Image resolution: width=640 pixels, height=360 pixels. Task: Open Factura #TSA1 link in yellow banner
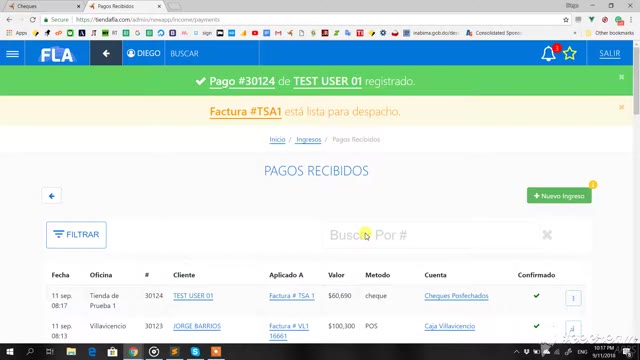point(245,111)
